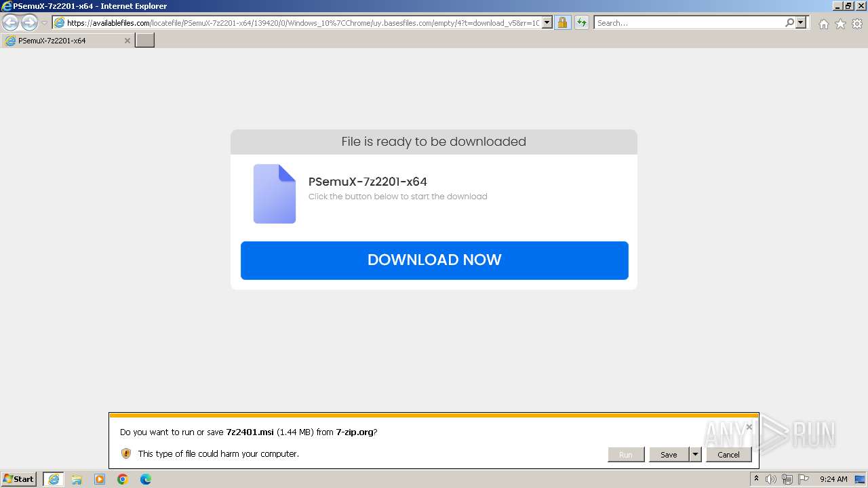The height and width of the screenshot is (488, 868).
Task: Show hidden system tray icons
Action: 756,479
